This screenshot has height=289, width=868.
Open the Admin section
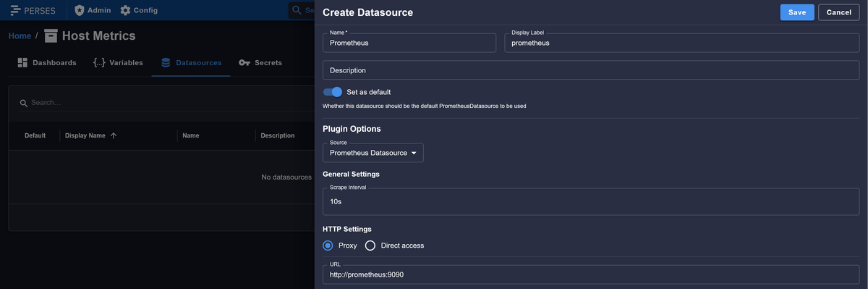coord(93,10)
